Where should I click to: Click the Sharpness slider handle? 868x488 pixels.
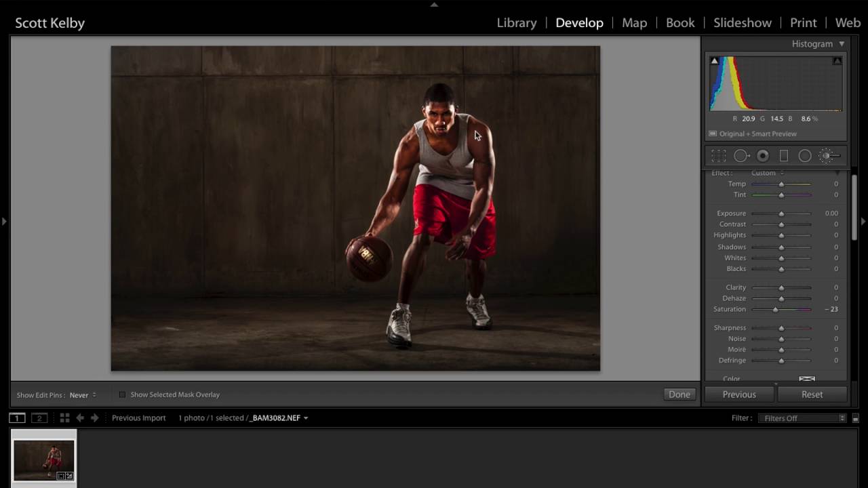pos(781,328)
